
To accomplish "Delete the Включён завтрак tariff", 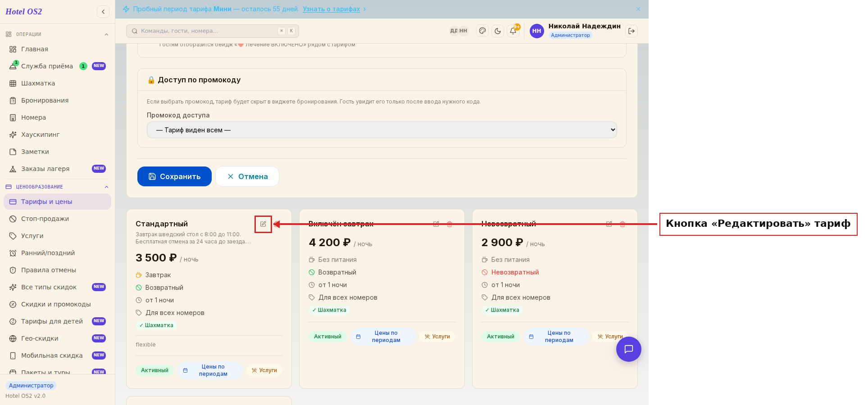I will coord(450,224).
